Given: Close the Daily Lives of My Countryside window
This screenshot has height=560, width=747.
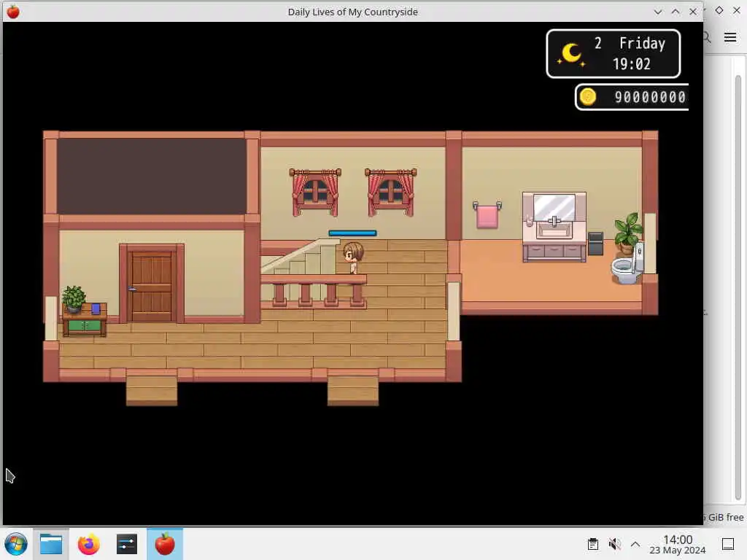Looking at the screenshot, I should (693, 12).
